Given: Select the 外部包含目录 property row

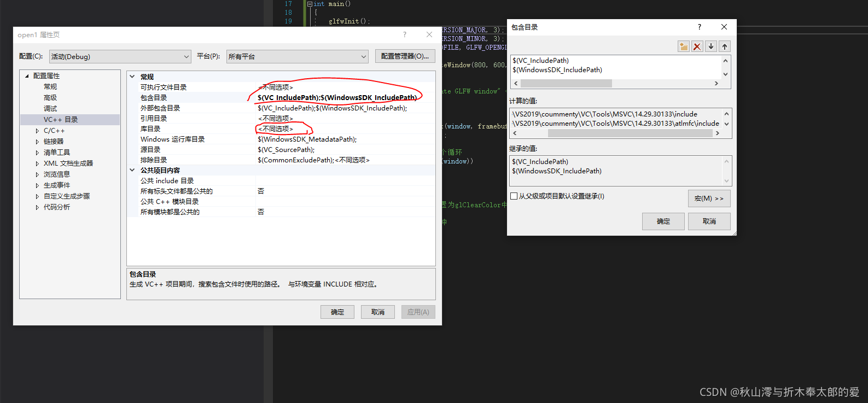Looking at the screenshot, I should tap(281, 108).
